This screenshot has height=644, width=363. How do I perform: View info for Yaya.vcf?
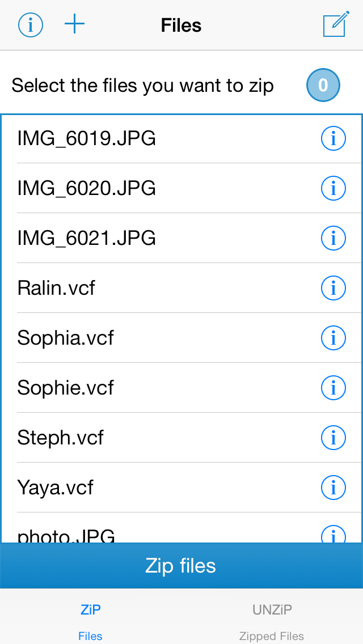(x=333, y=487)
